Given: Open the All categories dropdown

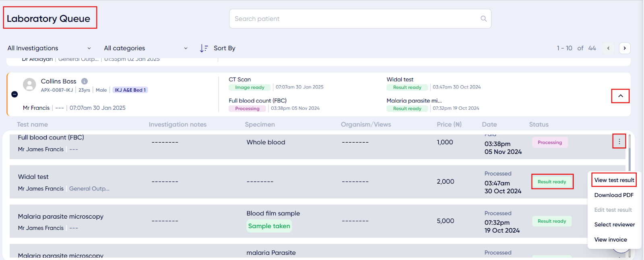Looking at the screenshot, I should tap(146, 48).
